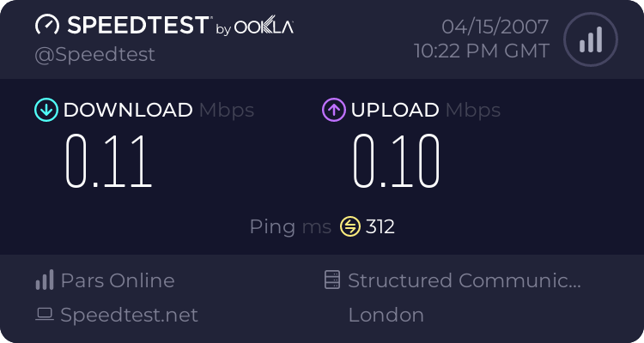The width and height of the screenshot is (644, 343).
Task: Click the yellow ping icon
Action: click(x=350, y=226)
